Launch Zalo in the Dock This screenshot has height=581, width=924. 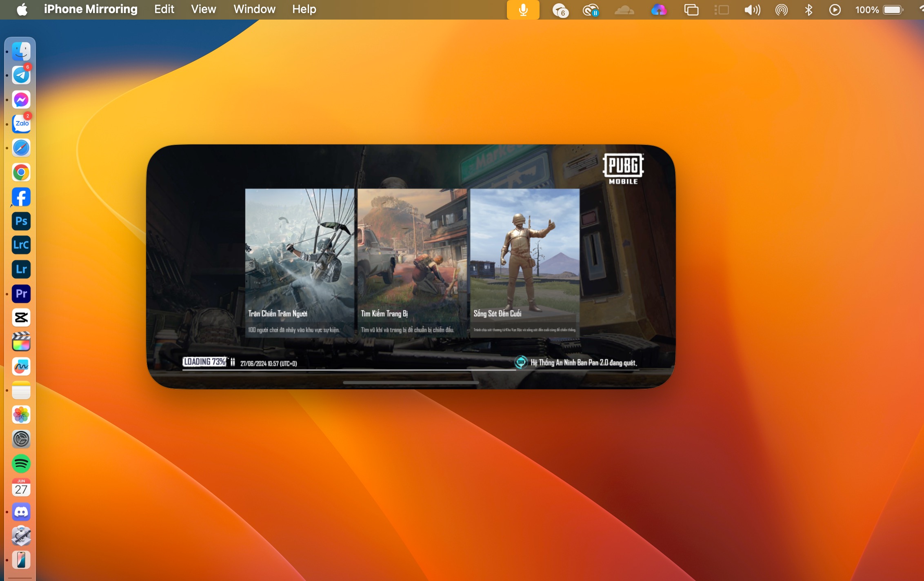tap(21, 124)
